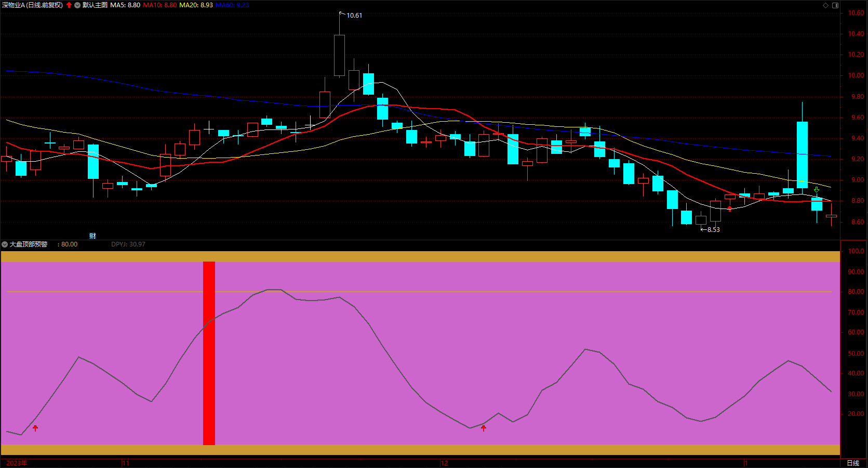Click the 10.60 price axis label
Screen dimensions: 868x468
(x=856, y=13)
